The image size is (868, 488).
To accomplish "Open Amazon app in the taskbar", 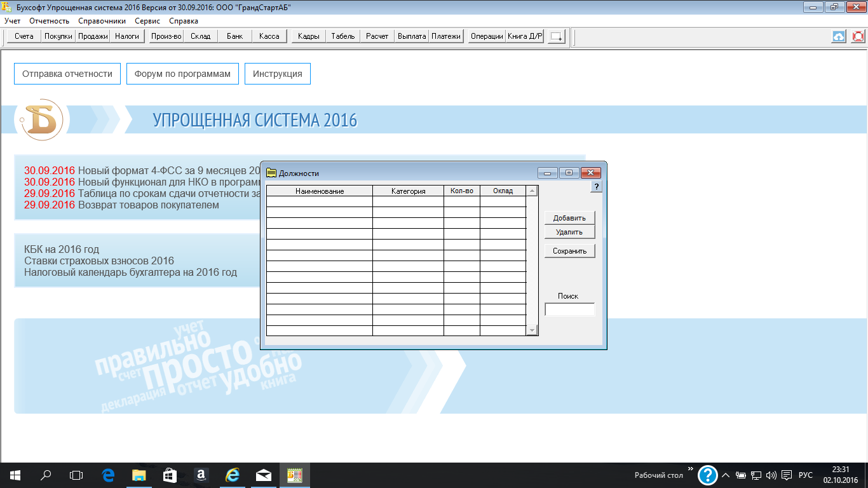I will [201, 475].
